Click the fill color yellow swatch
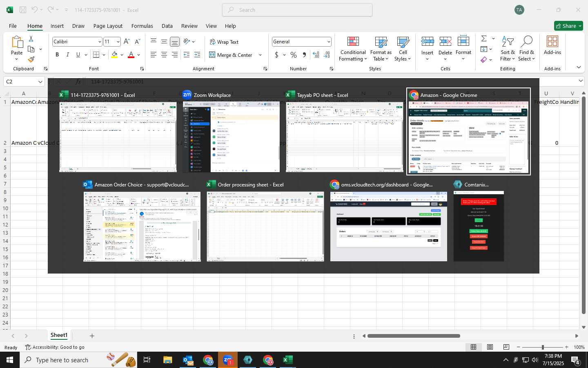 coord(114,55)
